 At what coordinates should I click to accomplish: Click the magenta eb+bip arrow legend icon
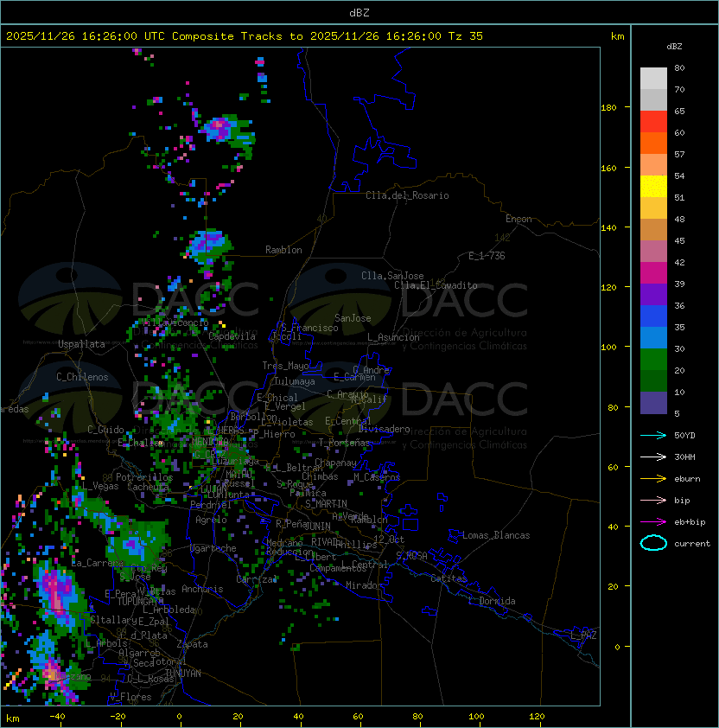[653, 522]
